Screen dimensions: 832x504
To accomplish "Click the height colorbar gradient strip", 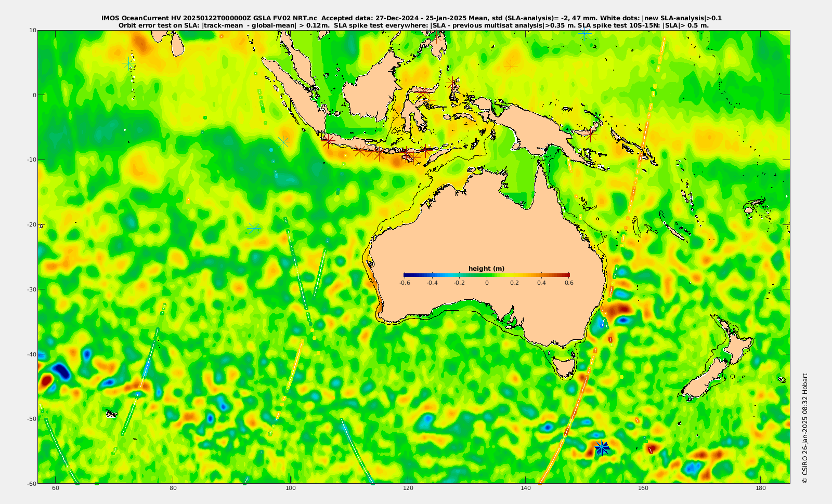I will point(487,275).
